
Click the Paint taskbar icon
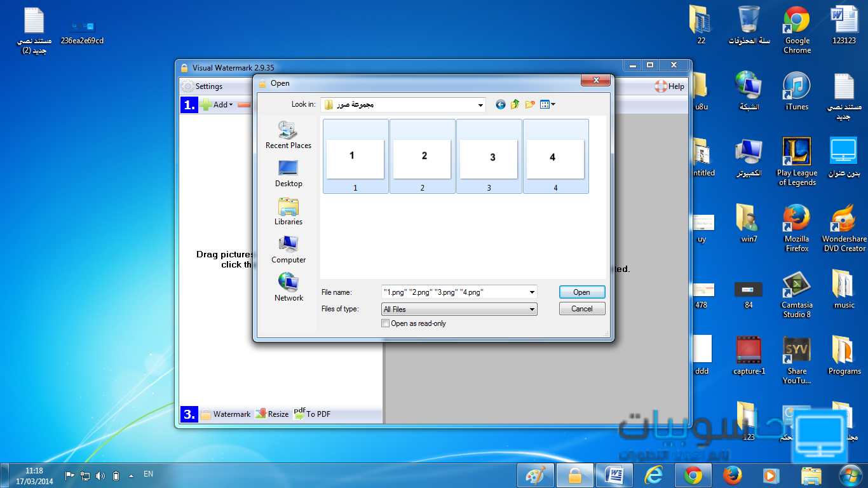536,475
